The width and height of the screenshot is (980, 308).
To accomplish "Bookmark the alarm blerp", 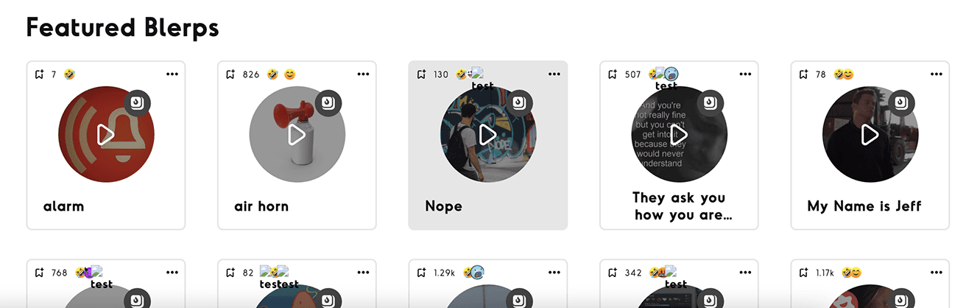I will tap(39, 74).
